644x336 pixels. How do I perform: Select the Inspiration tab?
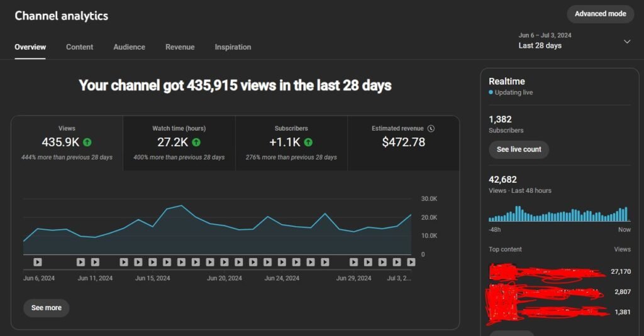coord(233,47)
